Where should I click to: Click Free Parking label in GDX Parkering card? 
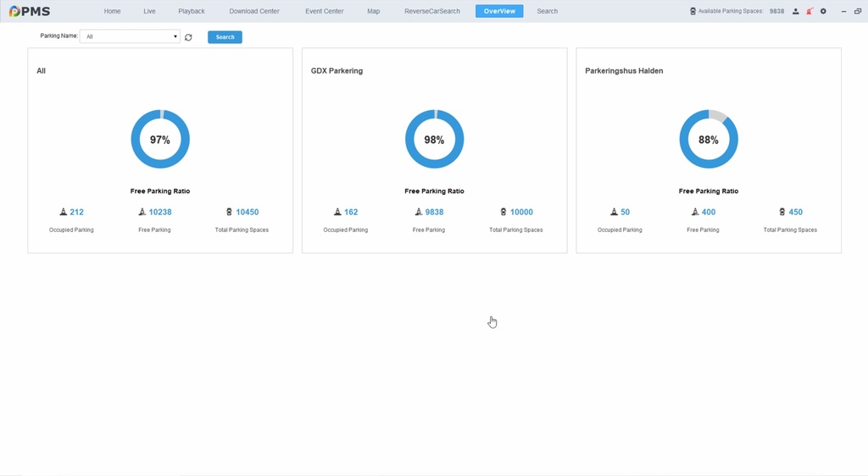tap(428, 230)
